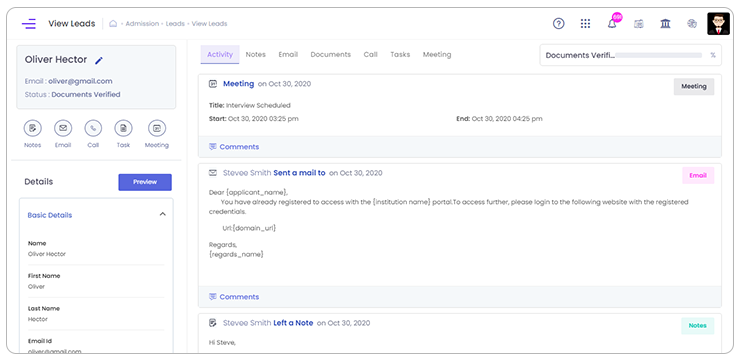Click the Documents Verified progress bar
This screenshot has width=740, height=362.
click(658, 55)
